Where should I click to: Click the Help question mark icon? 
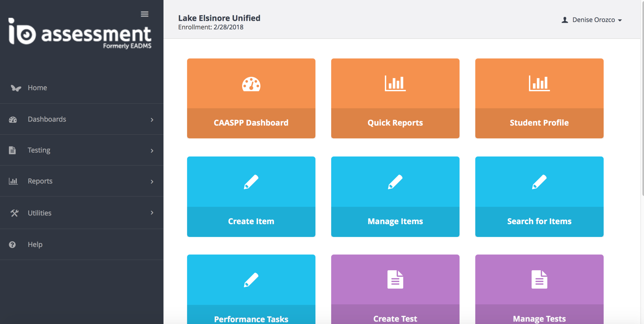pyautogui.click(x=12, y=245)
